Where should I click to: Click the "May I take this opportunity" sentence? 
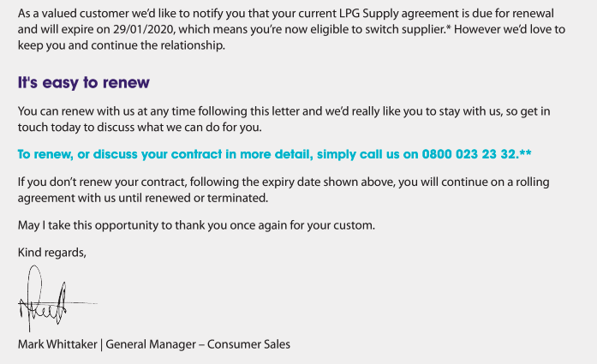[x=196, y=225]
